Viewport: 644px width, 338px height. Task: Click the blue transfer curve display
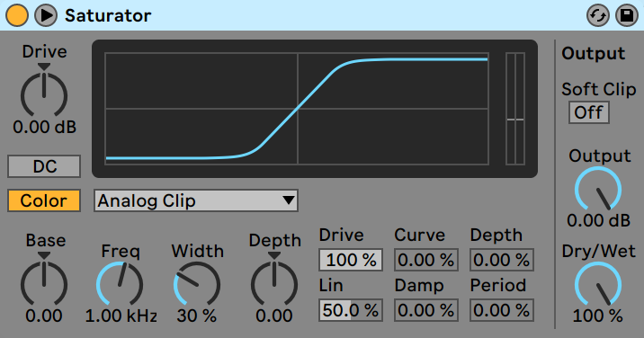point(297,109)
